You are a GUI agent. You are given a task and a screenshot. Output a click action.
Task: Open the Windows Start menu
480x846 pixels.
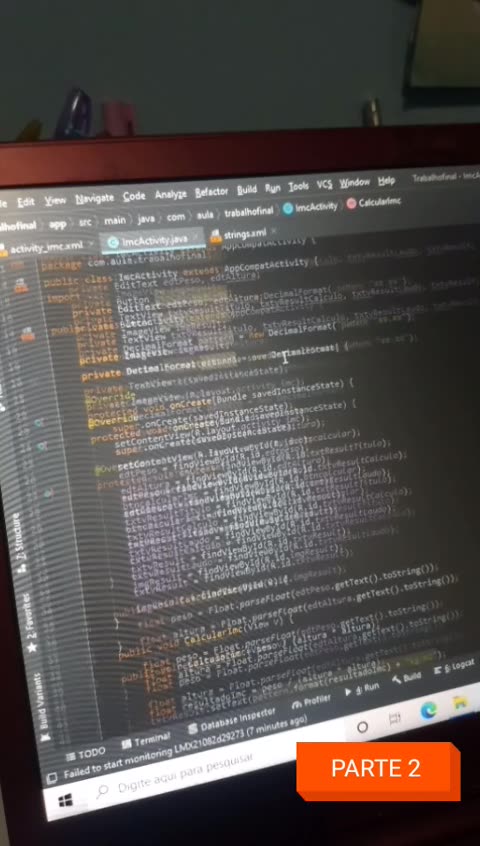[x=65, y=801]
